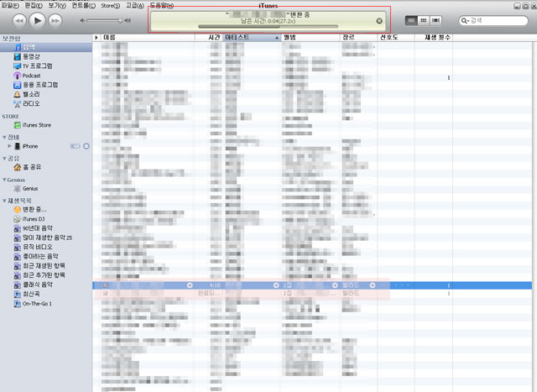The image size is (537, 392).
Task: Click the store arrow beside 발라드 in selected row
Action: 373,285
